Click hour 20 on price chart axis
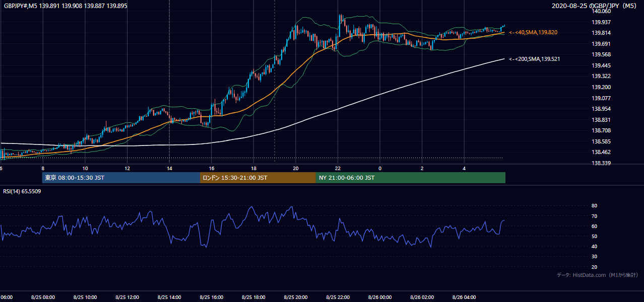The image size is (644, 302). pos(296,168)
